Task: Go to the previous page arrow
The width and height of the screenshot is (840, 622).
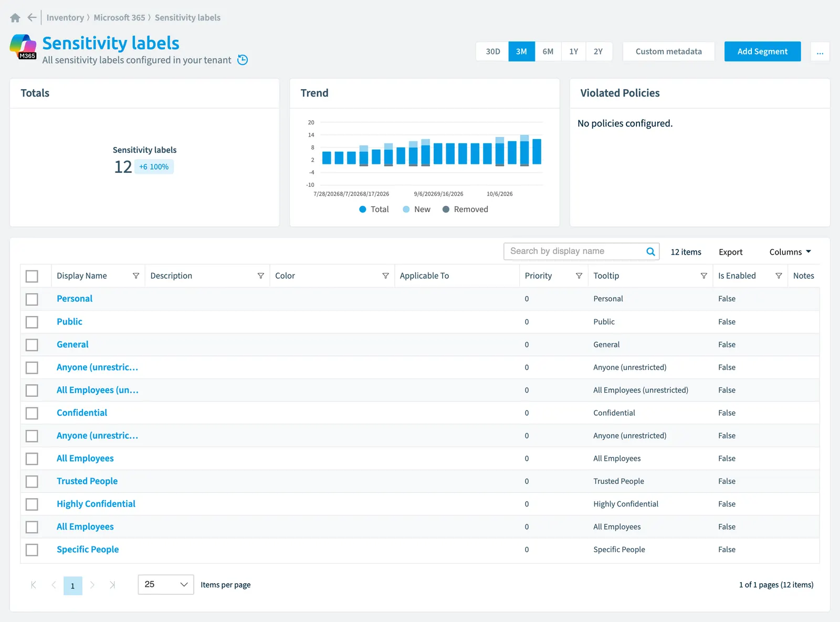Action: point(54,585)
